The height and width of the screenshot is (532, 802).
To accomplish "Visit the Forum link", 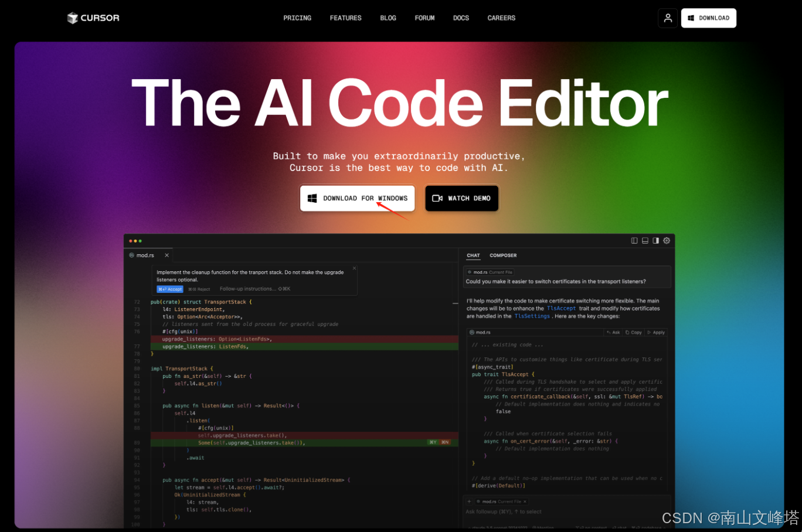I will pyautogui.click(x=424, y=18).
